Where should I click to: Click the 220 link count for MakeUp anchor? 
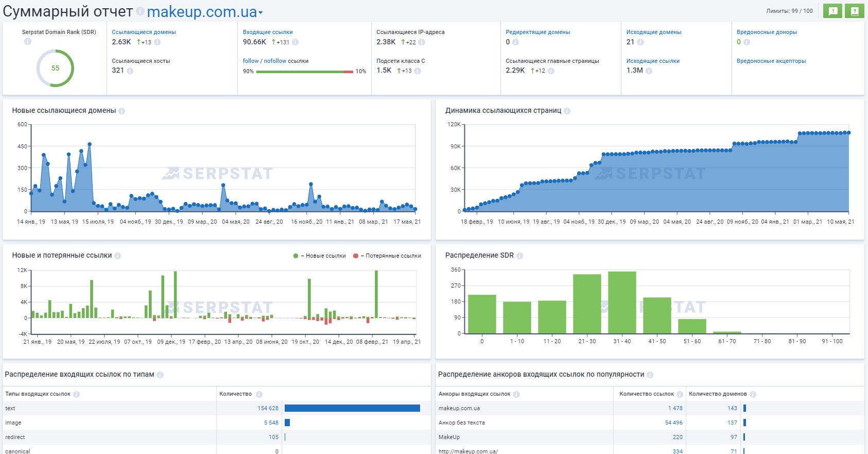678,437
